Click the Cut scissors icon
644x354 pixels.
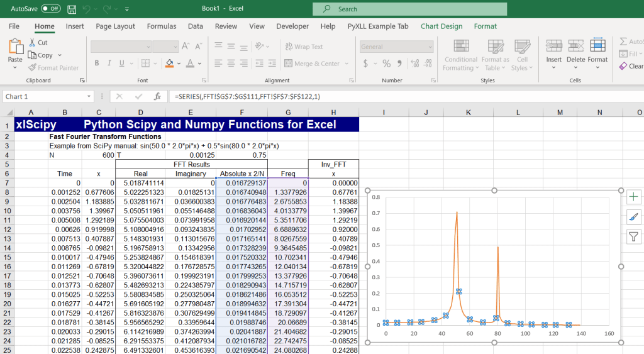33,43
